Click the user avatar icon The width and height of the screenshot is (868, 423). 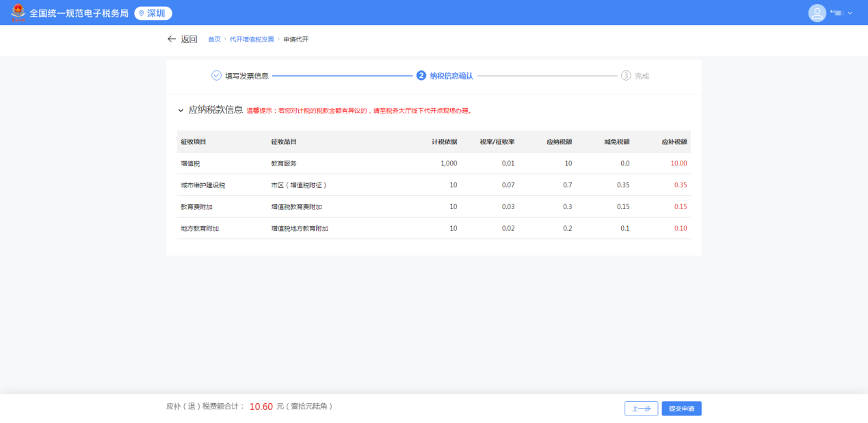click(x=817, y=13)
